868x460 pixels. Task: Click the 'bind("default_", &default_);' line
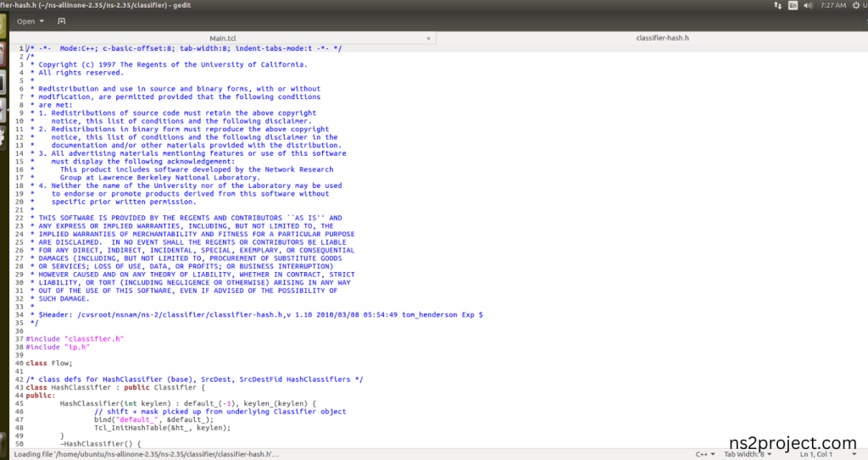point(153,419)
